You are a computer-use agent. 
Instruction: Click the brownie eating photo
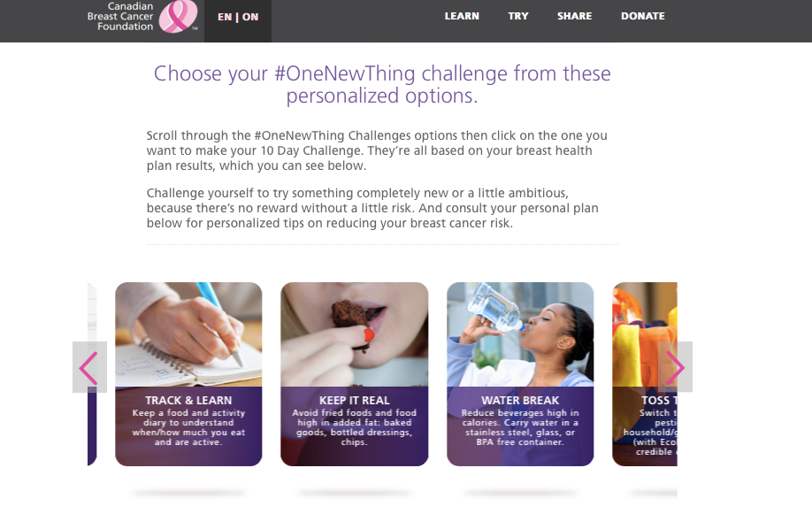pyautogui.click(x=354, y=334)
